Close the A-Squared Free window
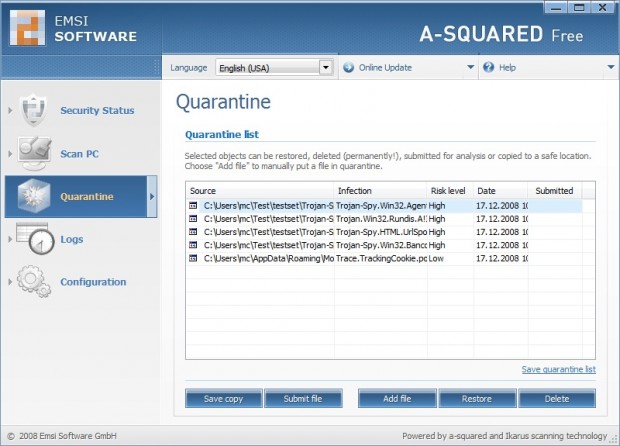 pyautogui.click(x=603, y=7)
